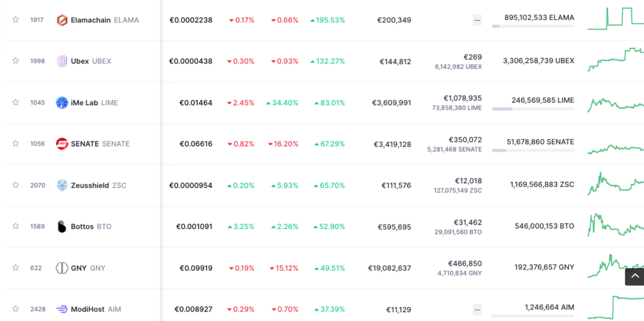Click the iMe Lab circulating supply bar

coord(533,109)
